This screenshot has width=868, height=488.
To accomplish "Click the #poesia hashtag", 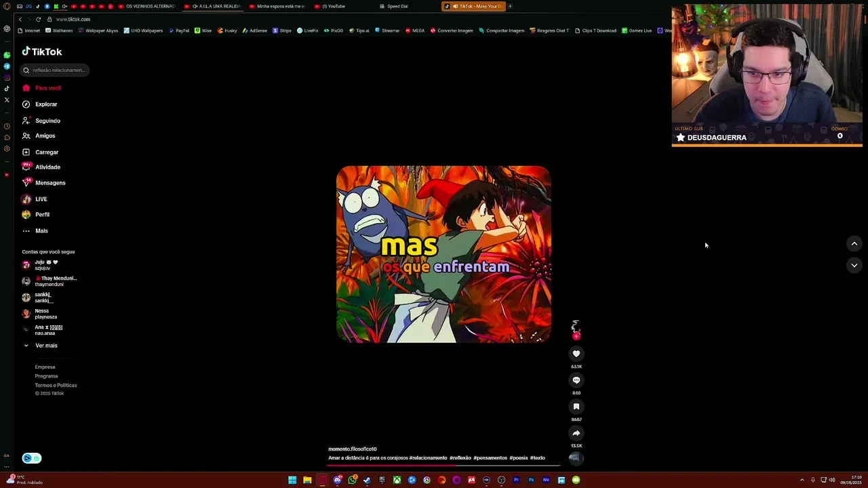I will (519, 458).
